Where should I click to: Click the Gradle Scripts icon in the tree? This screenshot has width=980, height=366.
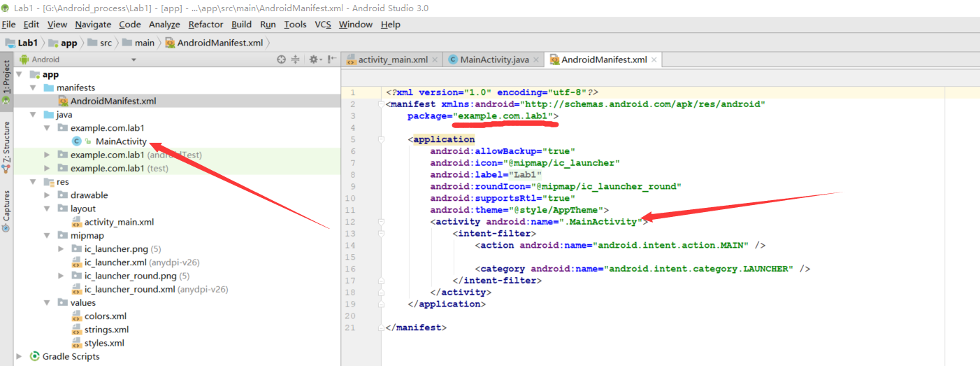pyautogui.click(x=34, y=357)
